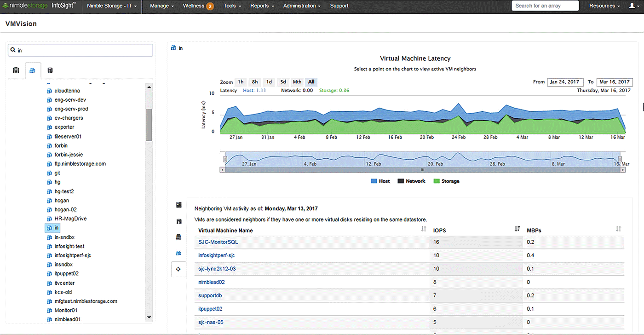Set chart zoom to 5d

point(283,82)
